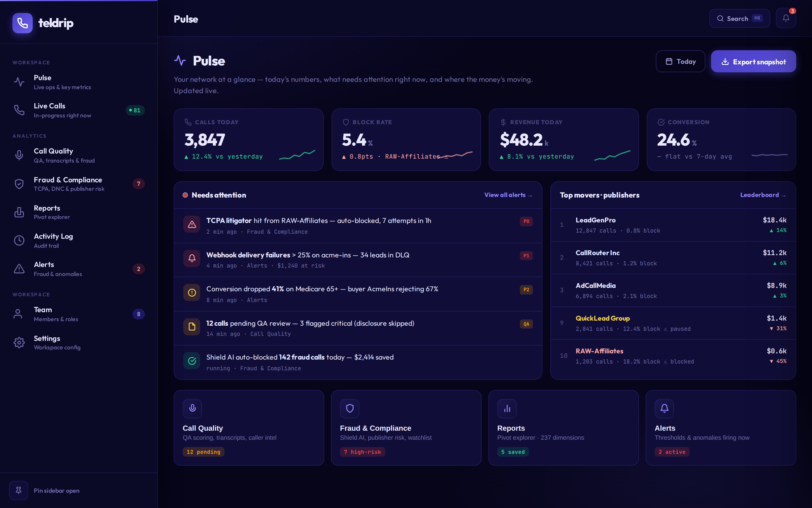The image size is (812, 508).
Task: Select the AdCallMedia publisher row
Action: click(673, 290)
